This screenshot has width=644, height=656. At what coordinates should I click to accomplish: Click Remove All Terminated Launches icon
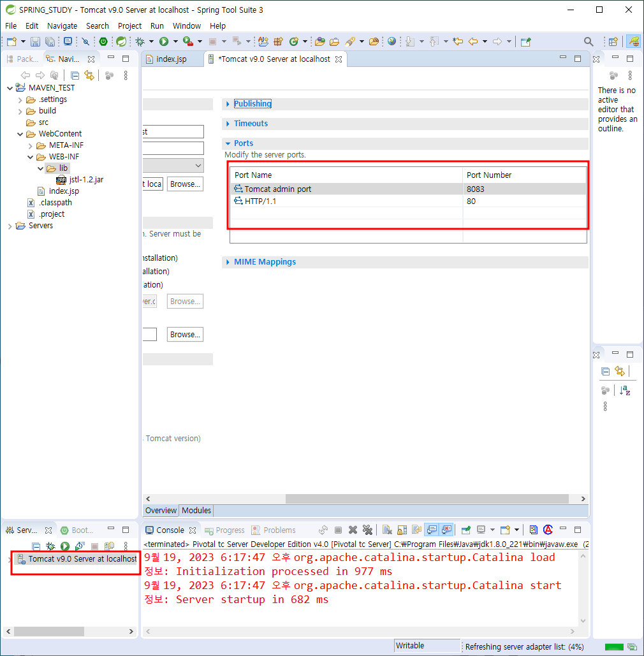click(367, 530)
